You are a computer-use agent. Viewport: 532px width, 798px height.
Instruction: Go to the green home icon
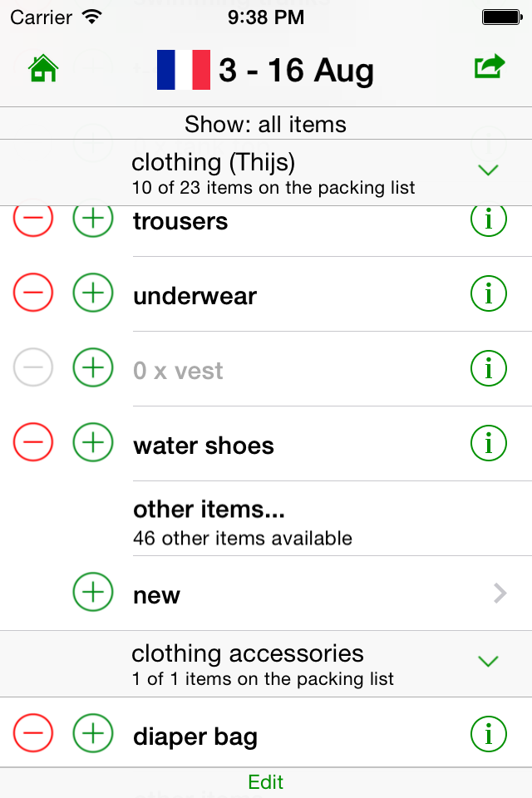click(43, 68)
